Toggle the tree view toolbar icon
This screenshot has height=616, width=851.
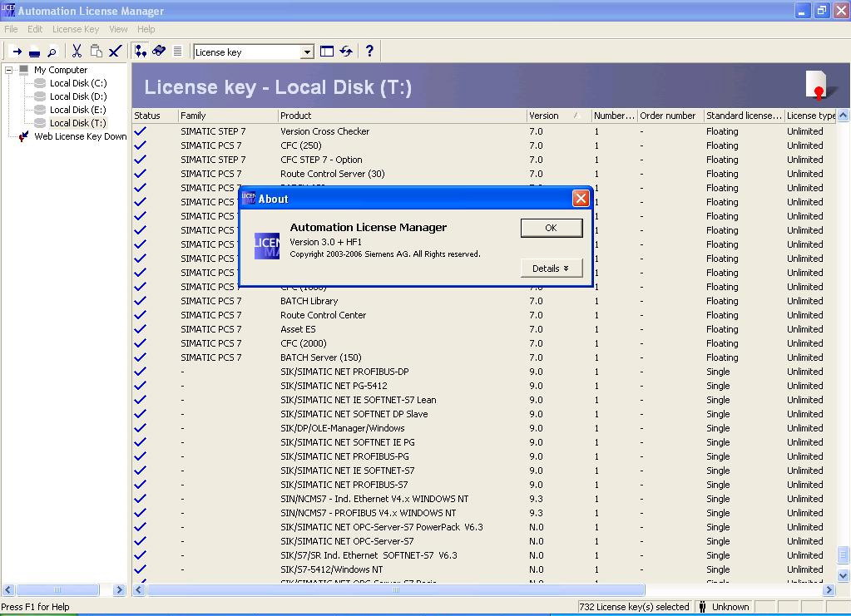pyautogui.click(x=141, y=52)
